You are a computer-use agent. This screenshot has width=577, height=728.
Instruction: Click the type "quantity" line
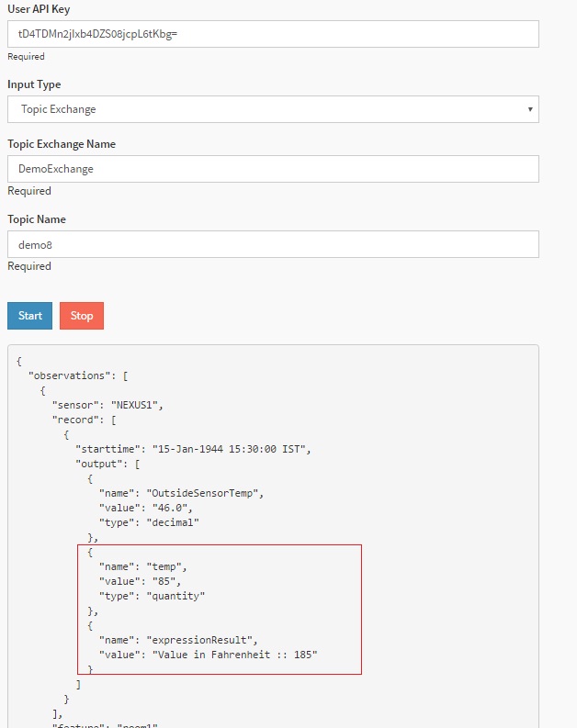point(152,596)
